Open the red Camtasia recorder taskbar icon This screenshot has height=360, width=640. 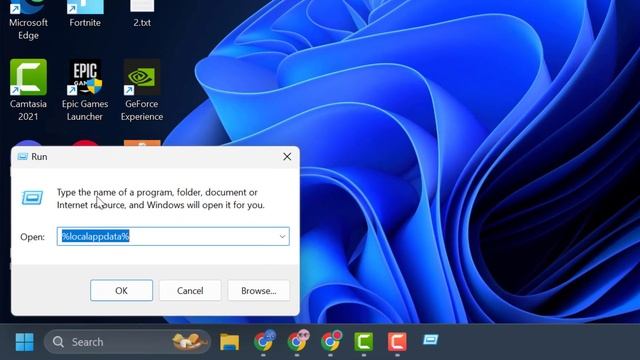tap(397, 342)
